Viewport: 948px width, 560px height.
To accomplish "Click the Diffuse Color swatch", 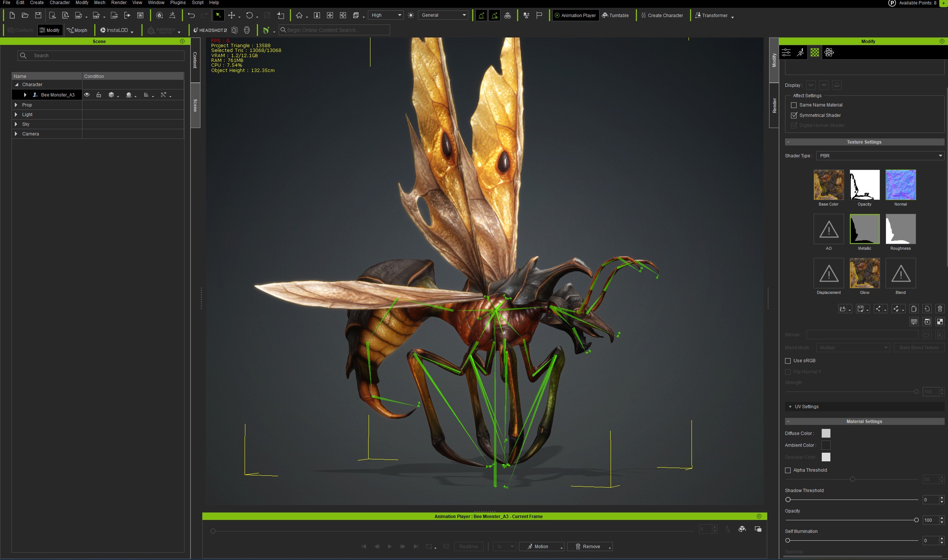I will pos(826,433).
